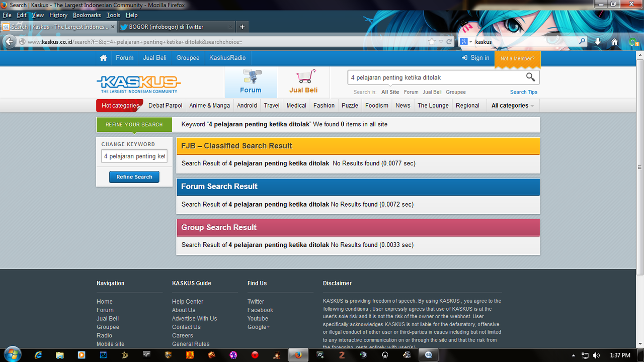Close the Kaskus Search tab
Viewport: 644px width, 362px height.
pyautogui.click(x=112, y=27)
